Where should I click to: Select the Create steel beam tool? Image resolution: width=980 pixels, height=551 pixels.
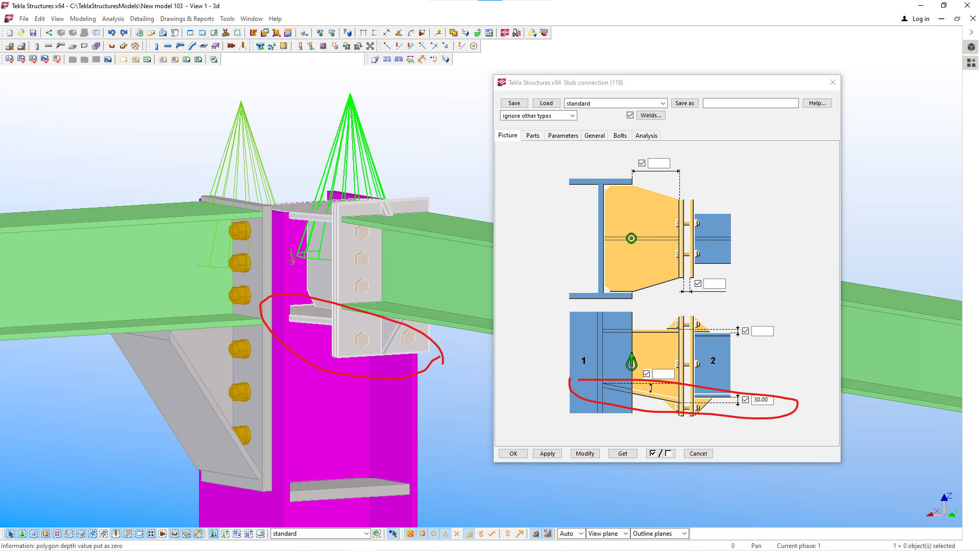click(x=167, y=46)
